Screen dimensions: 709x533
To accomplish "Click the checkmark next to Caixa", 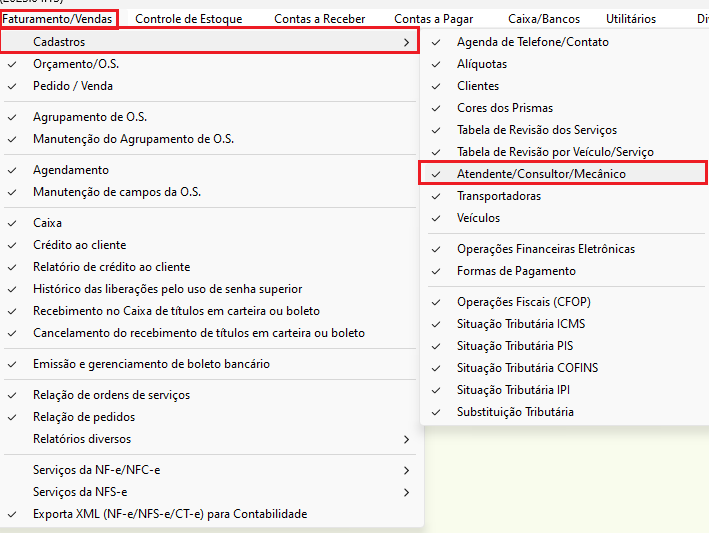I will pyautogui.click(x=11, y=223).
